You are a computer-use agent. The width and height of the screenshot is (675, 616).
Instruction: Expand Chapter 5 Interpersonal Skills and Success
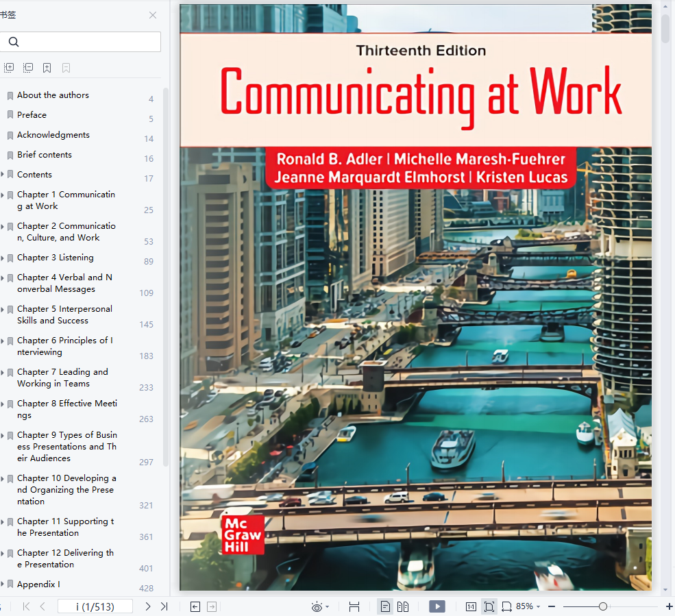click(3, 309)
